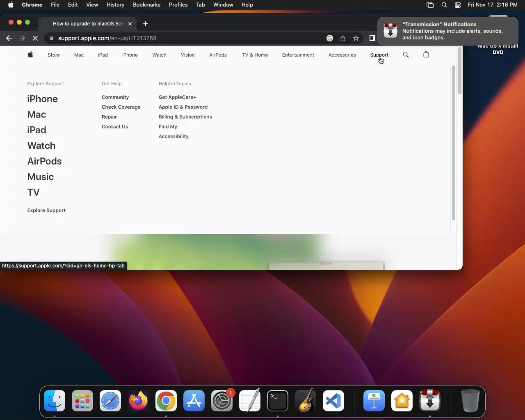Click the share icon in address bar
525x420 pixels.
pos(343,38)
